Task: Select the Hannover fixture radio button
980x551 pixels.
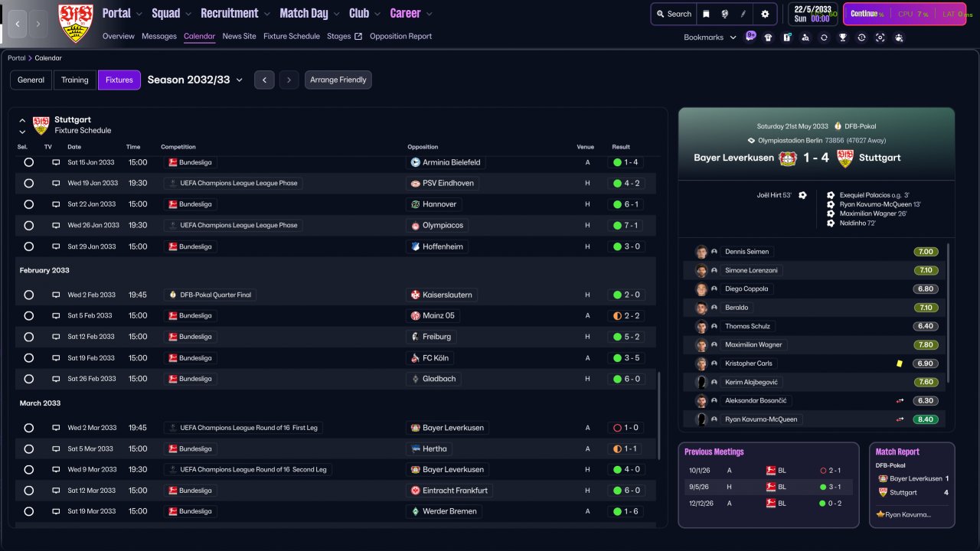Action: click(x=29, y=204)
